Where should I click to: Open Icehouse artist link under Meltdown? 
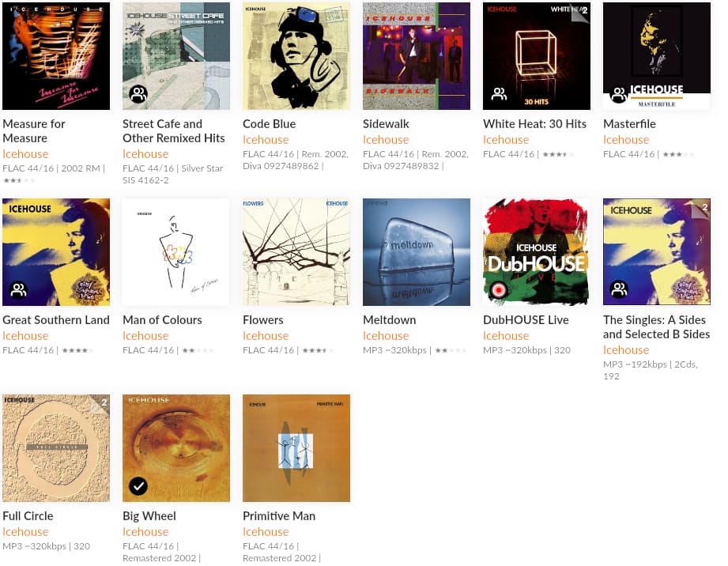coord(386,336)
